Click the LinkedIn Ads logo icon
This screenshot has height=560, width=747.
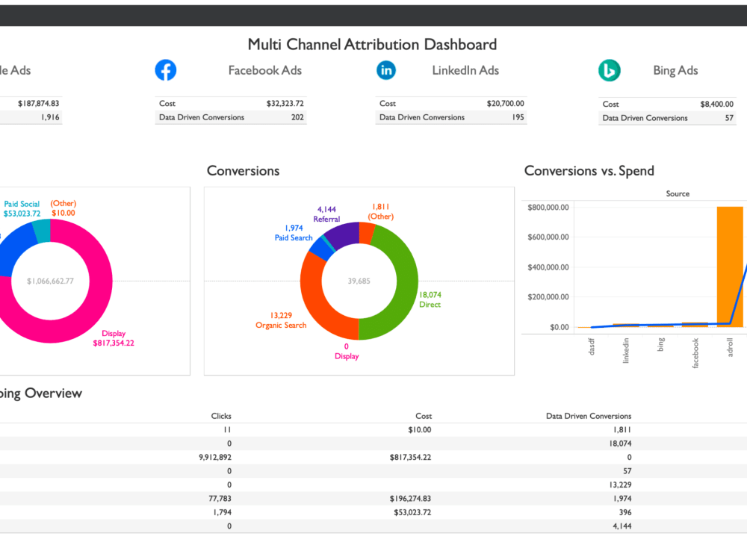(x=386, y=69)
